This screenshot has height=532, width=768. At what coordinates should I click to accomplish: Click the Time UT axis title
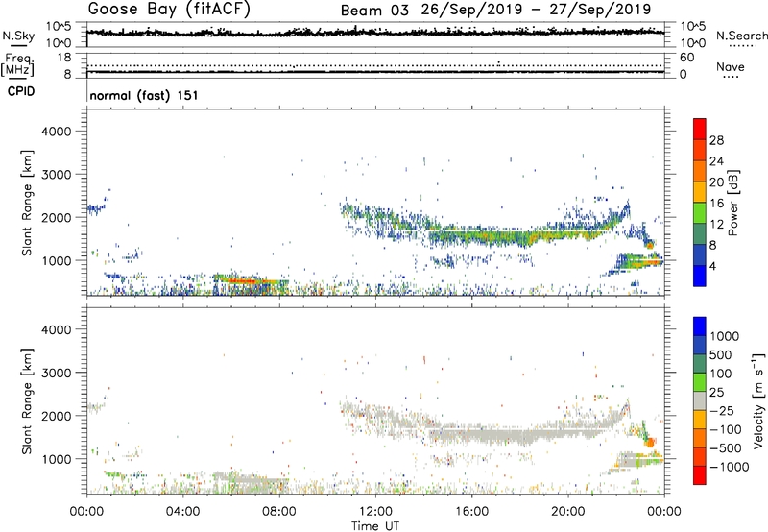[x=375, y=526]
